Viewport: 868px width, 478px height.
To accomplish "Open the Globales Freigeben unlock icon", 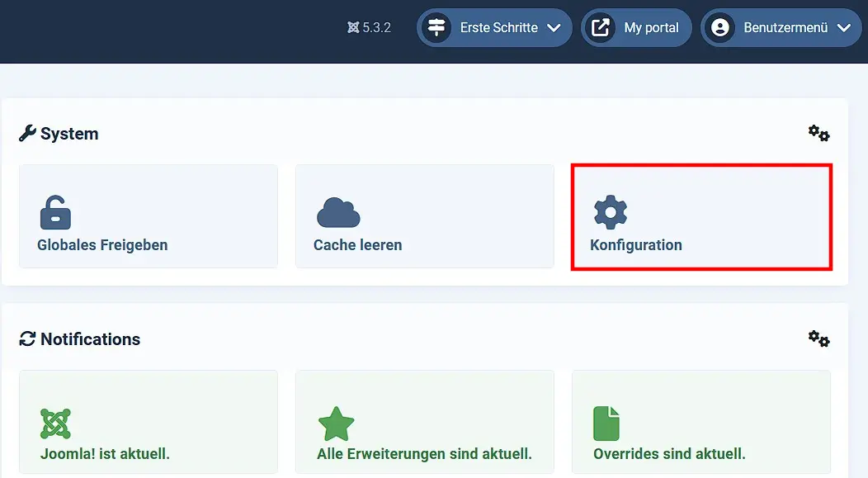I will (x=54, y=212).
